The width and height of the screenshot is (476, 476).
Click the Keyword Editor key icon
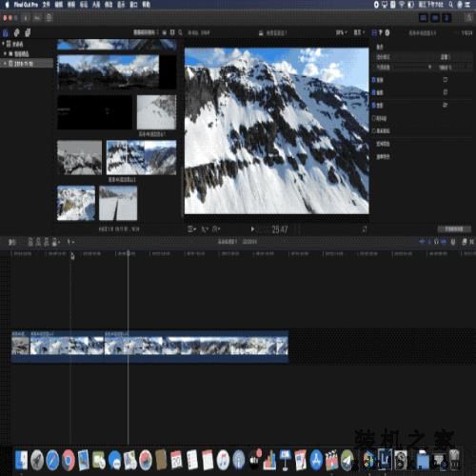click(37, 18)
